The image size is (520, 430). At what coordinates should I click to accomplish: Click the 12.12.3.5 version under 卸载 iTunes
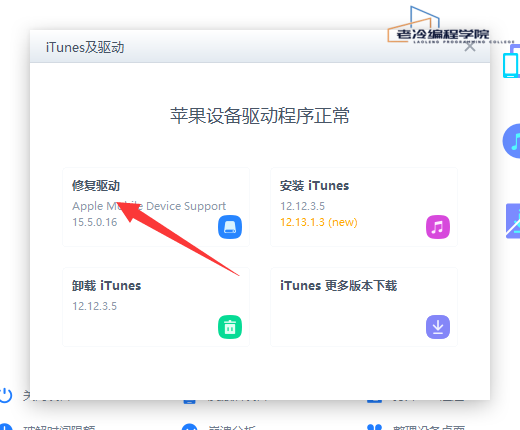tap(95, 306)
